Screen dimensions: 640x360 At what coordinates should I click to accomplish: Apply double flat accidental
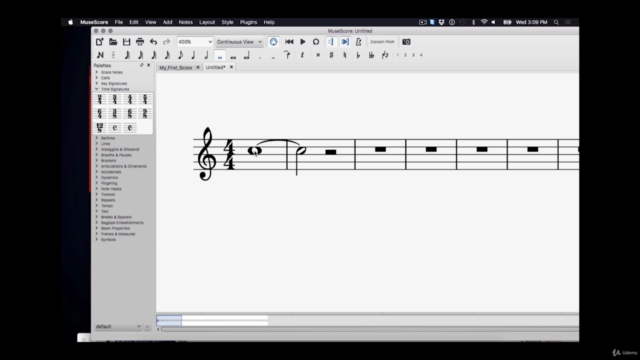pyautogui.click(x=371, y=55)
